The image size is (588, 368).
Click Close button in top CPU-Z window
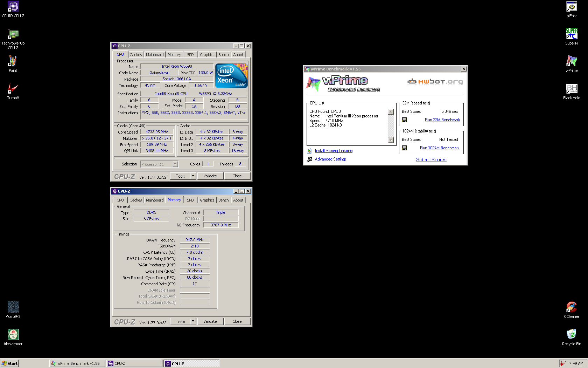(237, 176)
